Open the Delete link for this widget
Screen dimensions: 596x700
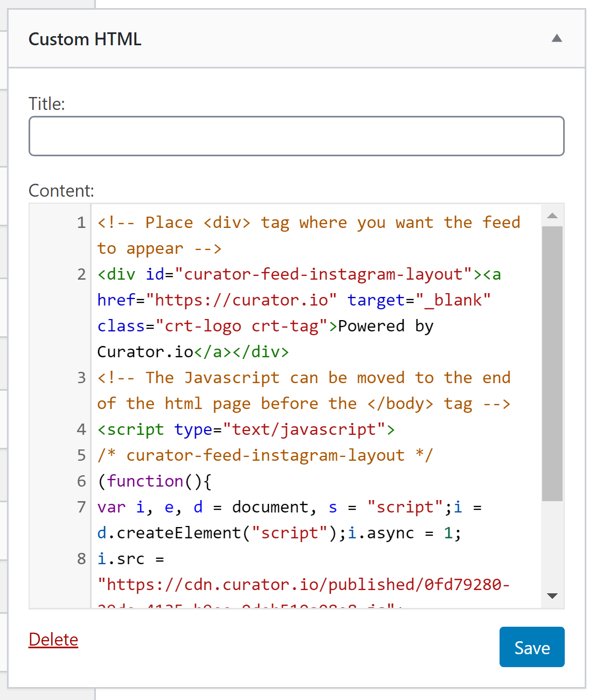[53, 639]
